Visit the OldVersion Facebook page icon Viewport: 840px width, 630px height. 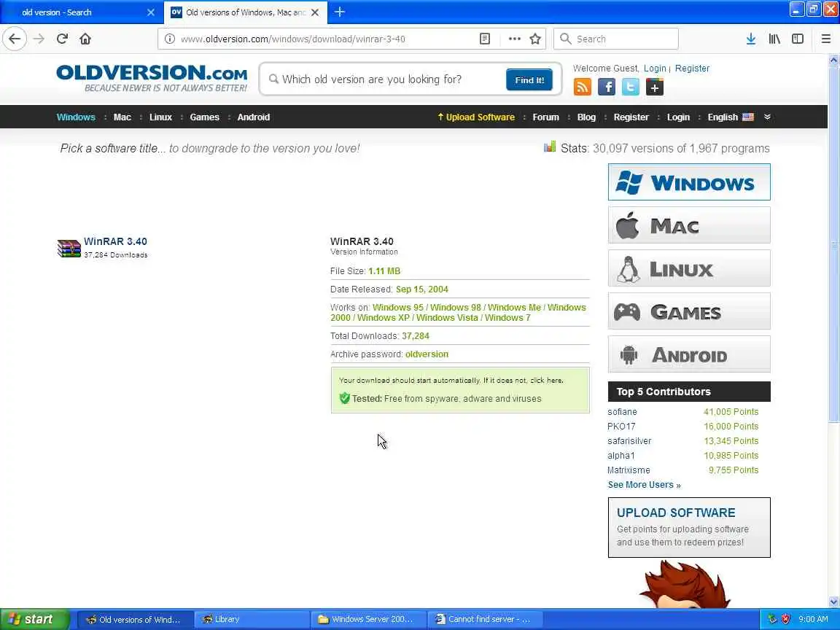click(x=607, y=87)
